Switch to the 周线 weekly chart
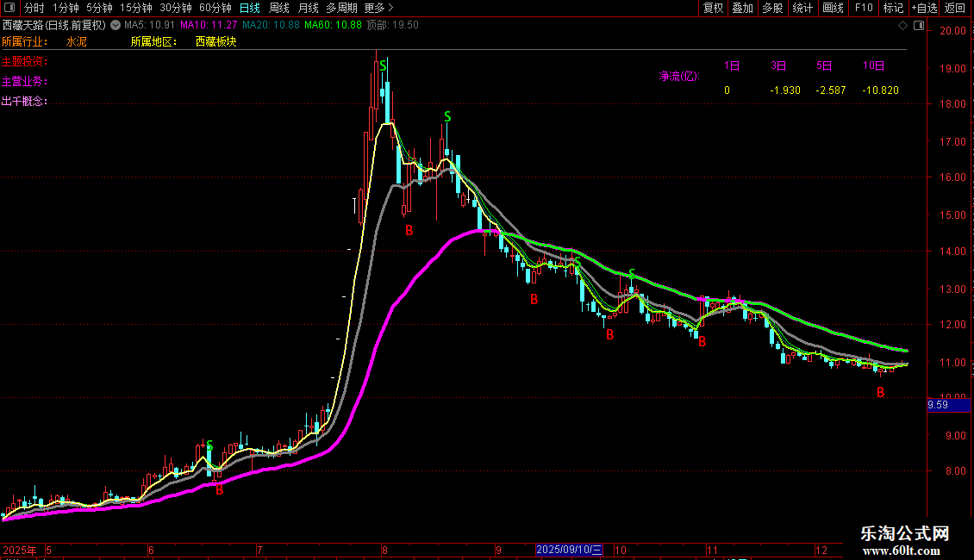The width and height of the screenshot is (974, 560). point(279,8)
